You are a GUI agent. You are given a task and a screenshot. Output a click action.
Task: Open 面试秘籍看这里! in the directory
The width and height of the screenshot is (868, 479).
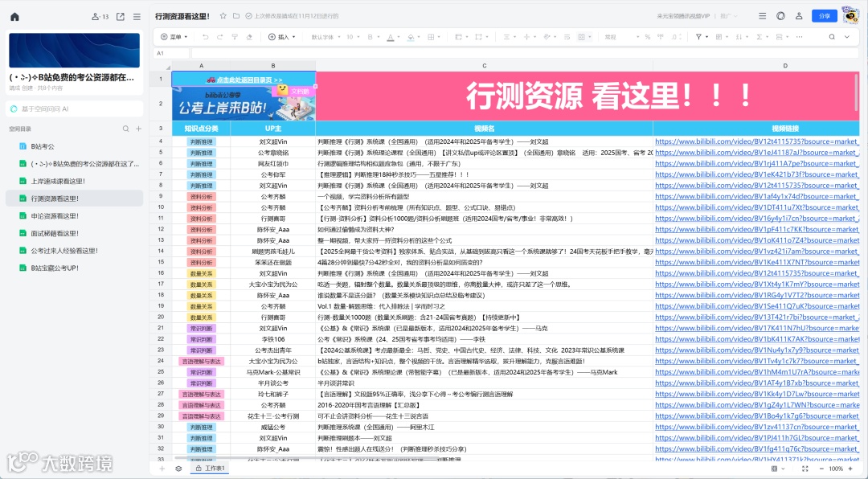(x=74, y=233)
